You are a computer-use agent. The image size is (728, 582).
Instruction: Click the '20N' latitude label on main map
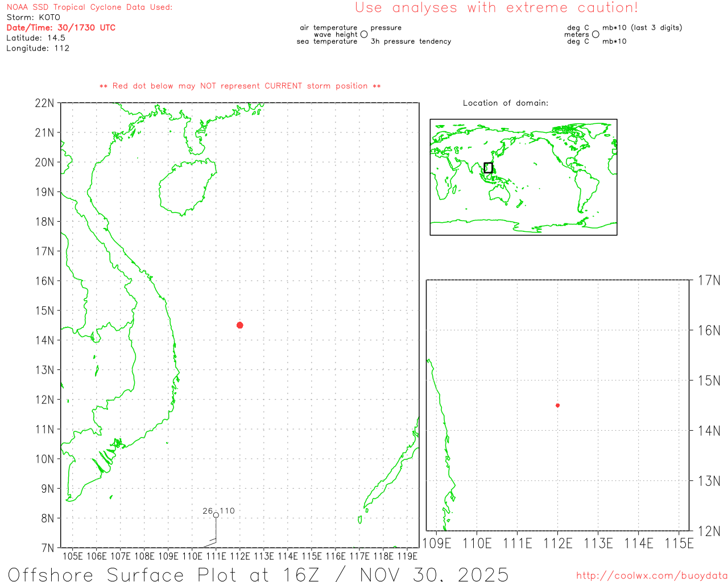coord(44,163)
